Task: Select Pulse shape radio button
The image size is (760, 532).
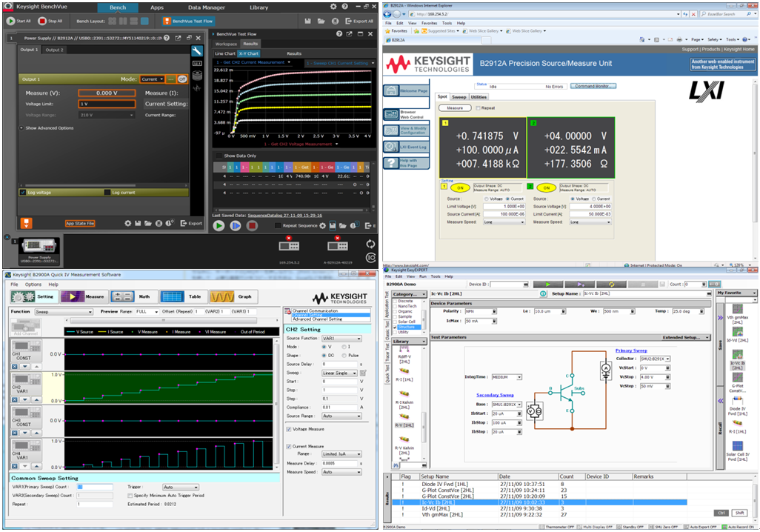Action: 344,356
